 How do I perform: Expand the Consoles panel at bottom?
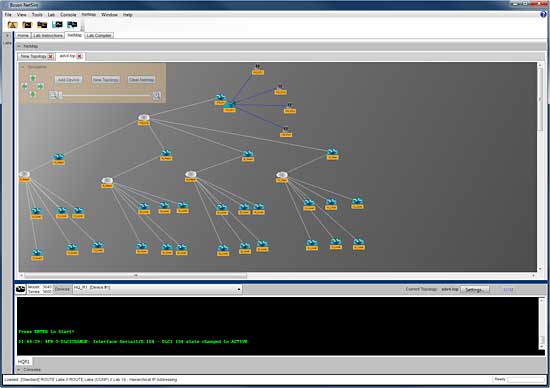(x=19, y=369)
